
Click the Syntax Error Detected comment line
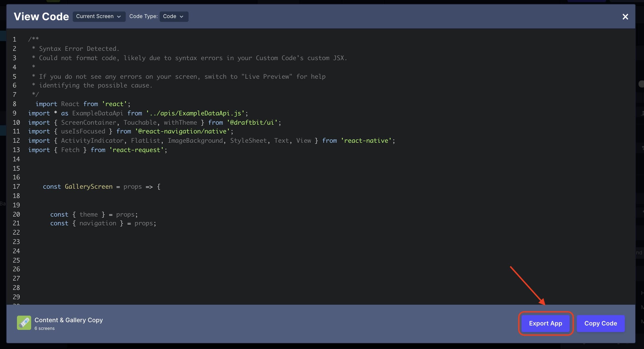[x=79, y=49]
